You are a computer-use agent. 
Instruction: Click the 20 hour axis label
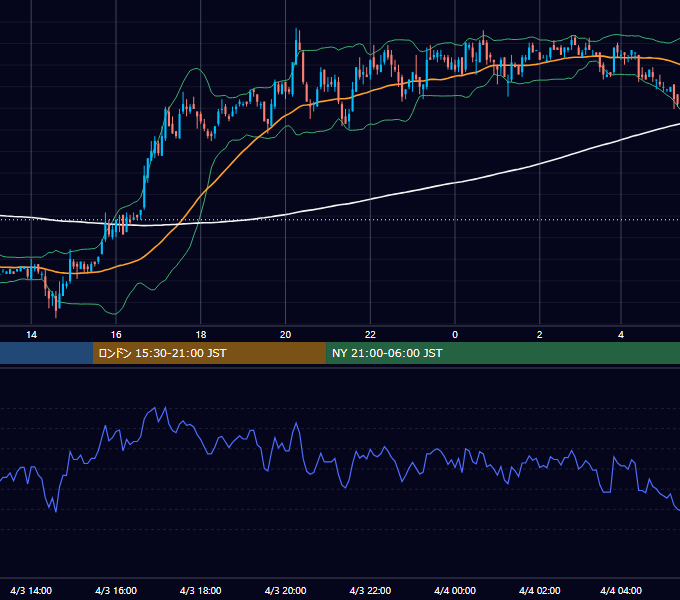pyautogui.click(x=285, y=335)
